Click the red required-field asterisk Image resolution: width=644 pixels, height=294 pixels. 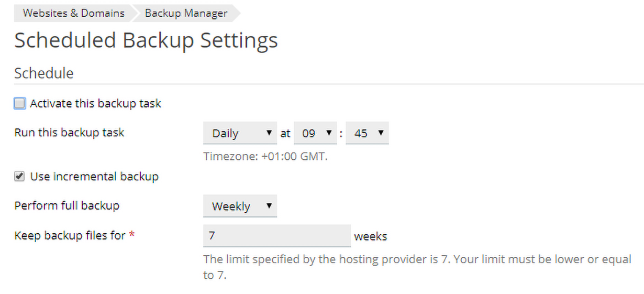point(132,235)
